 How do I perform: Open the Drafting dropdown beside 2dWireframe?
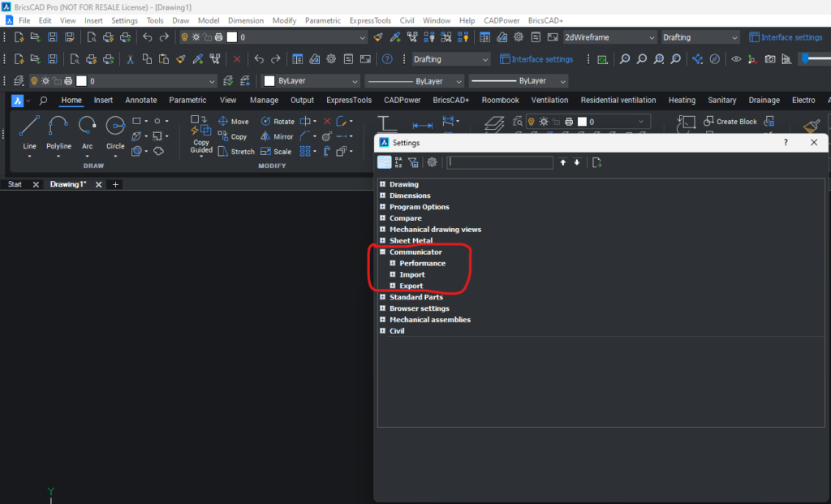point(700,37)
